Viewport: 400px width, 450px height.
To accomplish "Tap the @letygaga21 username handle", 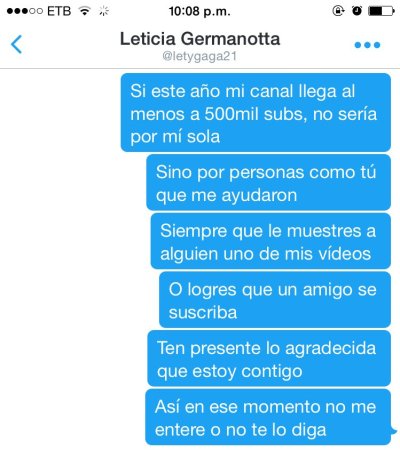I will coord(199,56).
